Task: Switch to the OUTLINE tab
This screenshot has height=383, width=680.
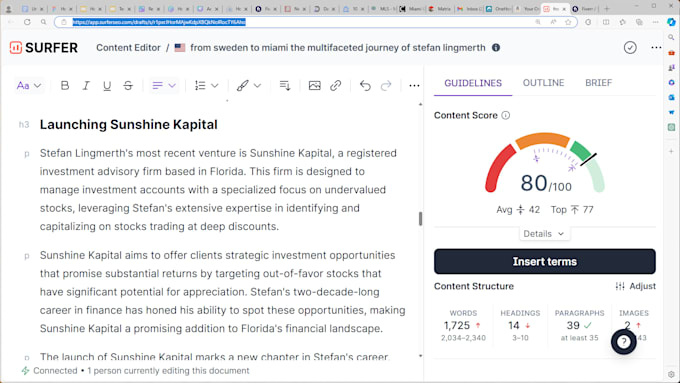Action: pyautogui.click(x=543, y=83)
